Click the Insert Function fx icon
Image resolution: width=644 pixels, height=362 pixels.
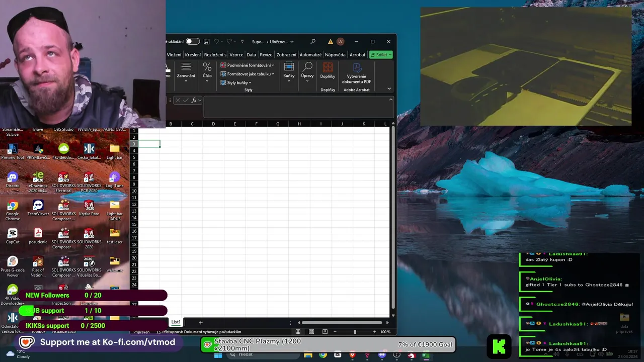click(194, 101)
